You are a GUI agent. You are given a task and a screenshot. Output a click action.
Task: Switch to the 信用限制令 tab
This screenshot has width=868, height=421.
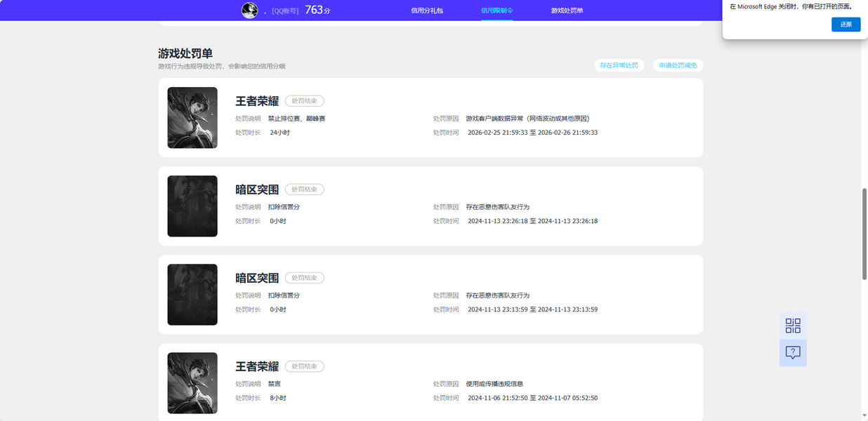(497, 11)
